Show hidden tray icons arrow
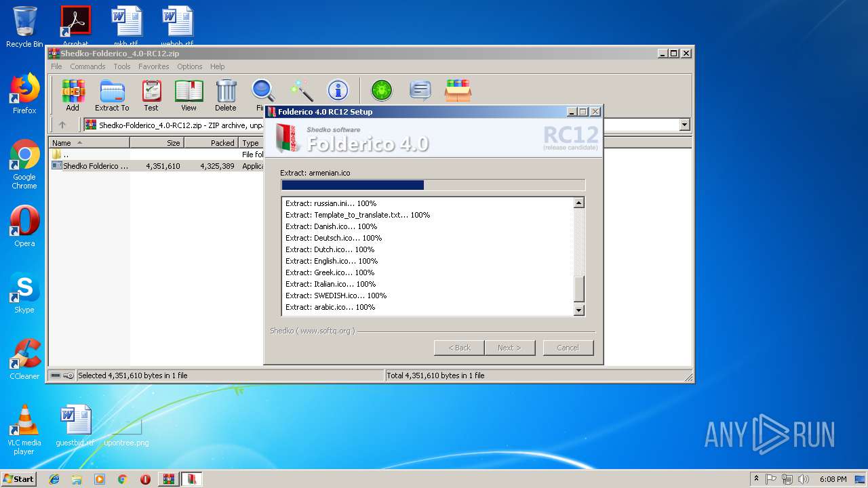868x488 pixels. click(756, 479)
